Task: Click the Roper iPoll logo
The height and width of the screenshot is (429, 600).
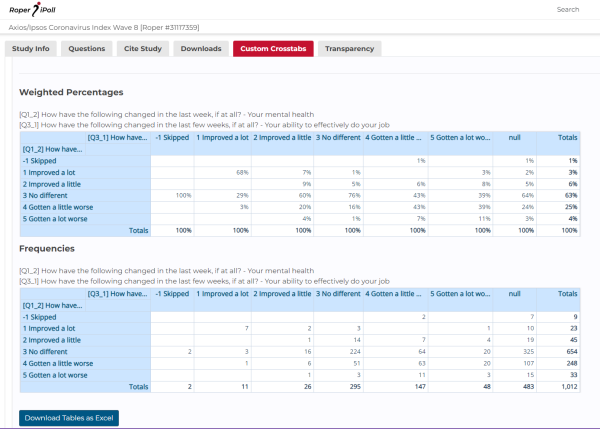Action: 33,9
